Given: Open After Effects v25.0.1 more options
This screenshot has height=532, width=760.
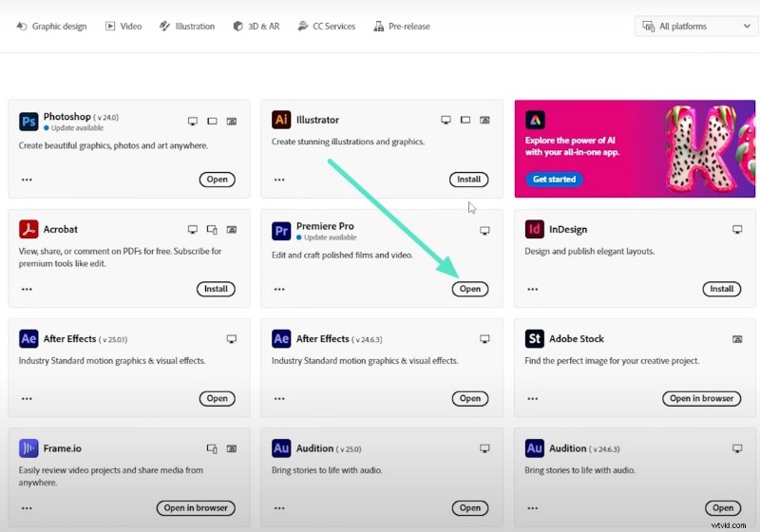Looking at the screenshot, I should 27,399.
